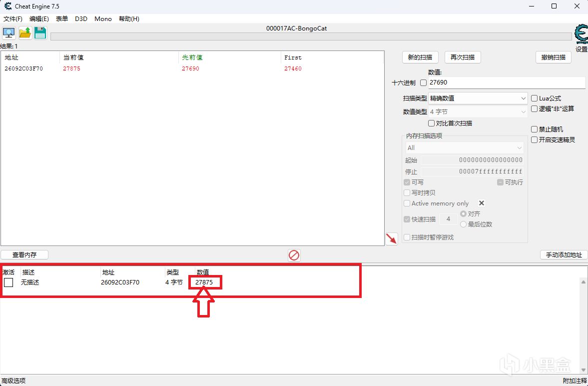Screen dimensions: 588x386
Task: Click the 手动添加地址 button
Action: click(x=564, y=255)
